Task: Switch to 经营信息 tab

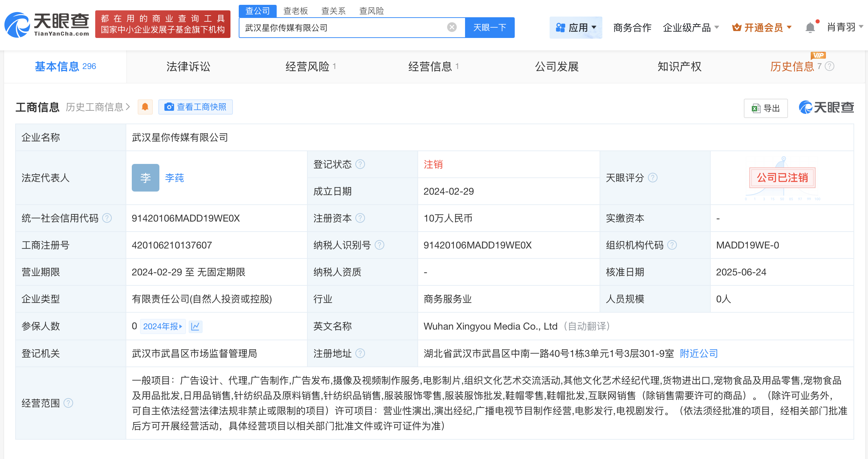Action: point(434,67)
